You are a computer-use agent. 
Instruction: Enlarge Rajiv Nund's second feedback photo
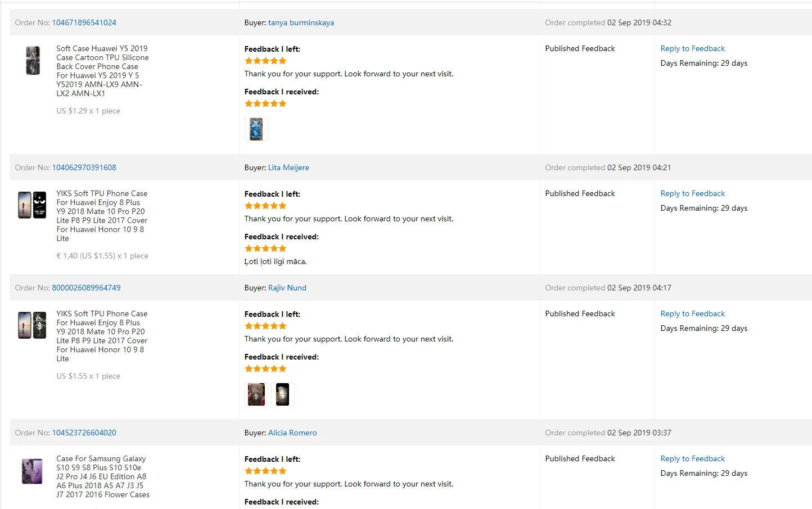(282, 394)
